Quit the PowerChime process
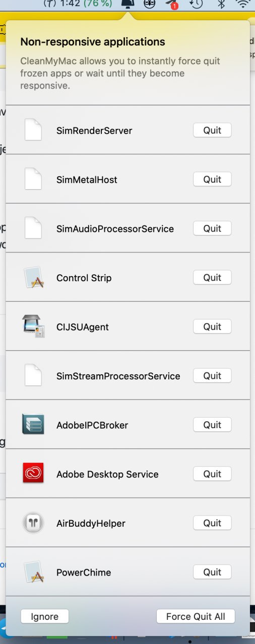Image resolution: width=255 pixels, height=644 pixels. tap(212, 572)
